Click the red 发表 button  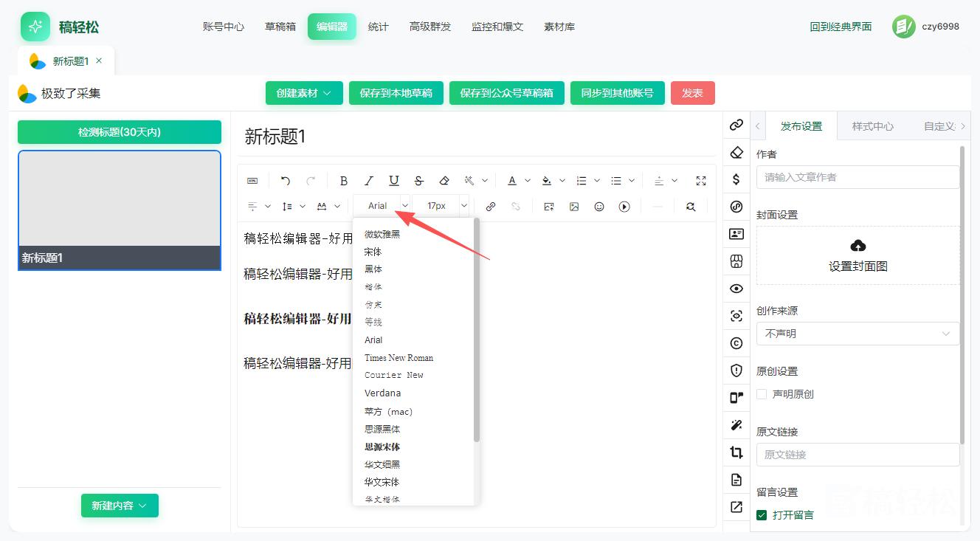[x=693, y=93]
